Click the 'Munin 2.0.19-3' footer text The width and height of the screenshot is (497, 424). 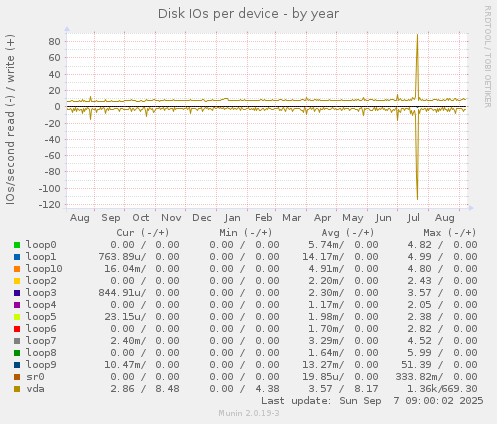point(249,413)
